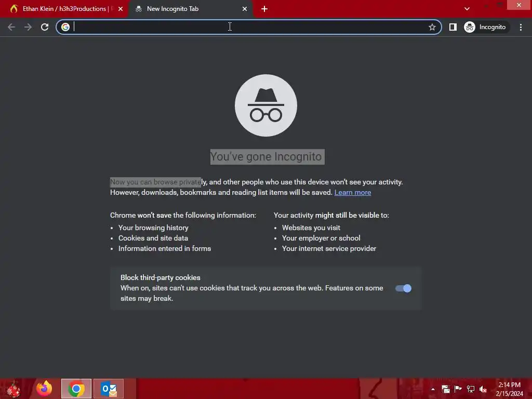
Task: Open the clock showing 2:14 PM
Action: coord(509,389)
